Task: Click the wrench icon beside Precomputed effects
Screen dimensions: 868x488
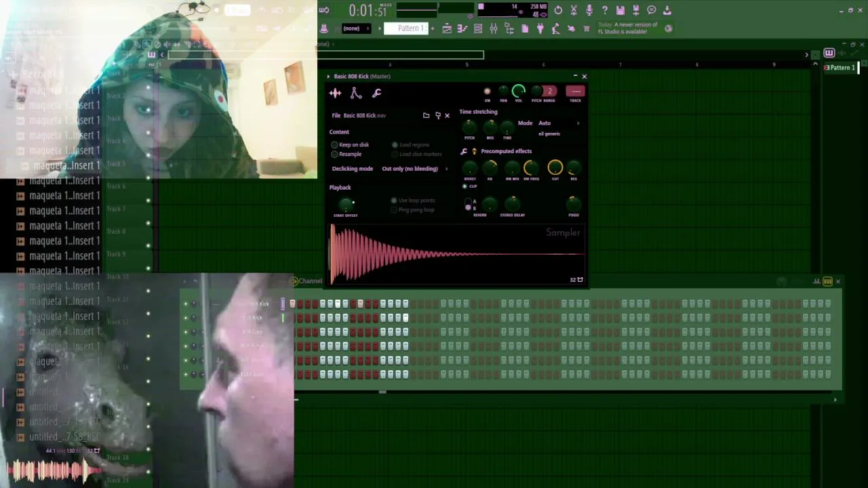Action: pyautogui.click(x=464, y=151)
